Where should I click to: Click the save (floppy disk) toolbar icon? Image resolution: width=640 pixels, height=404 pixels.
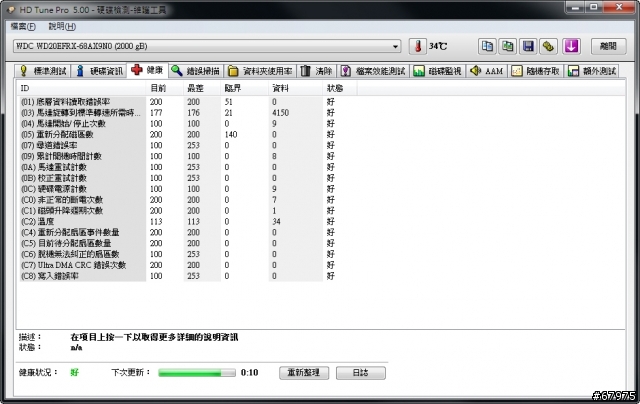(528, 46)
